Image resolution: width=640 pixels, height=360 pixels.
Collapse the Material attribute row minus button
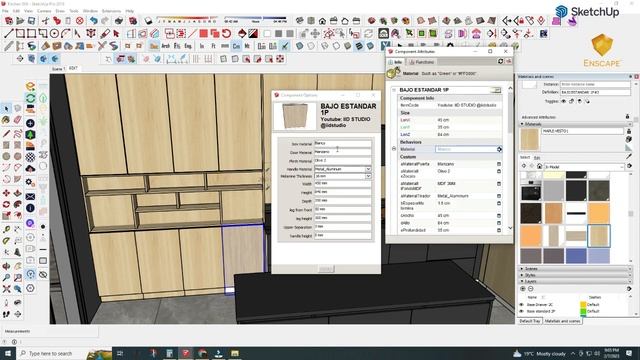click(x=394, y=149)
